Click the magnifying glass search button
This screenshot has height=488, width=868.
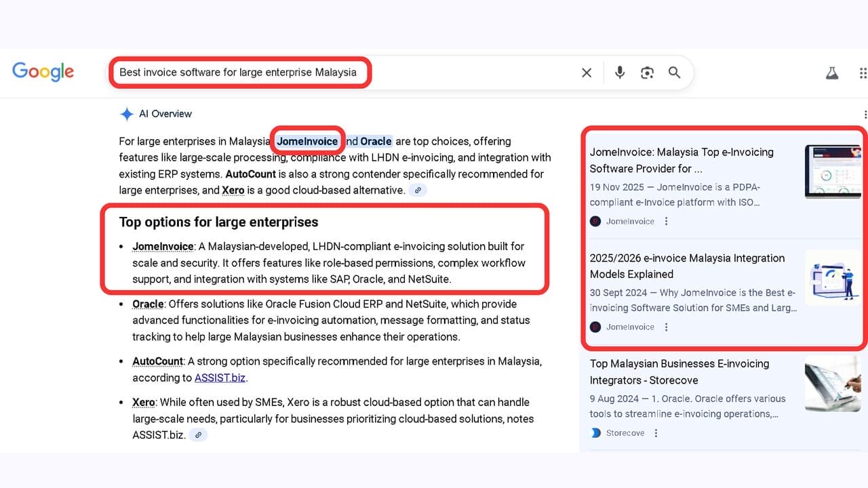coord(674,73)
